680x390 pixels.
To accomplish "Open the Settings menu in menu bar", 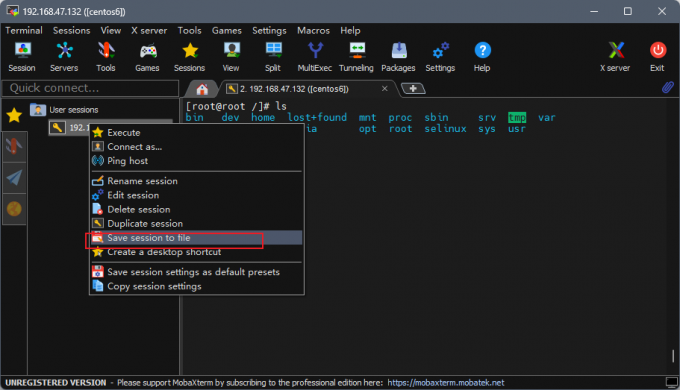I will [269, 30].
